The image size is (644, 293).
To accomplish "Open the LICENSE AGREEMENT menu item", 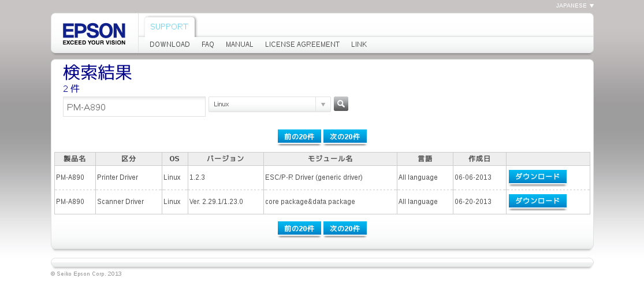I will [x=302, y=44].
